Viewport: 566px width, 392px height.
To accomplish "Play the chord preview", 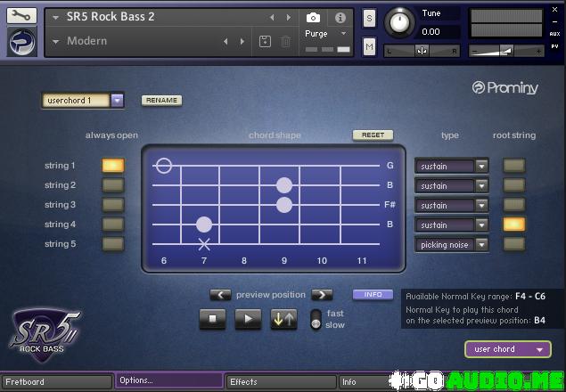I will pyautogui.click(x=248, y=319).
